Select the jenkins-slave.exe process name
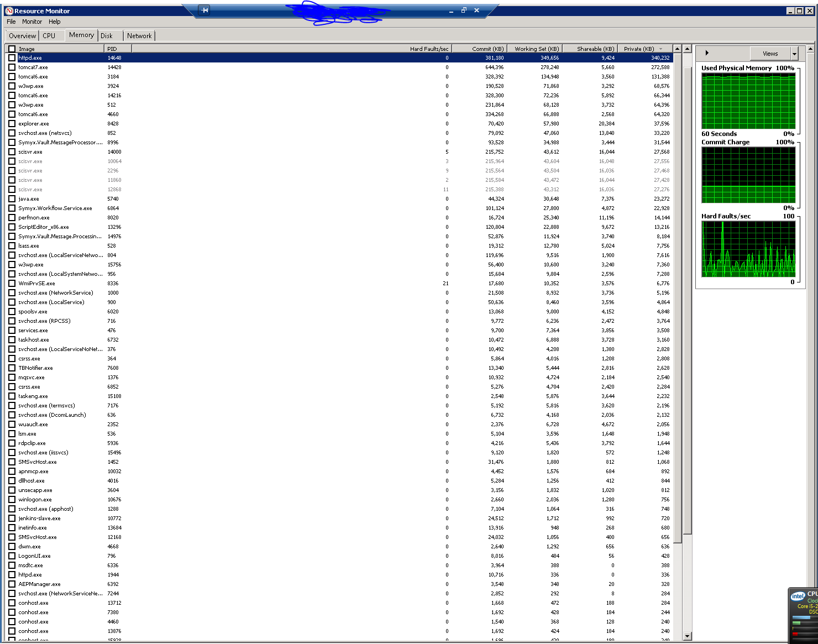Screen dimensions: 818x644 [x=39, y=518]
